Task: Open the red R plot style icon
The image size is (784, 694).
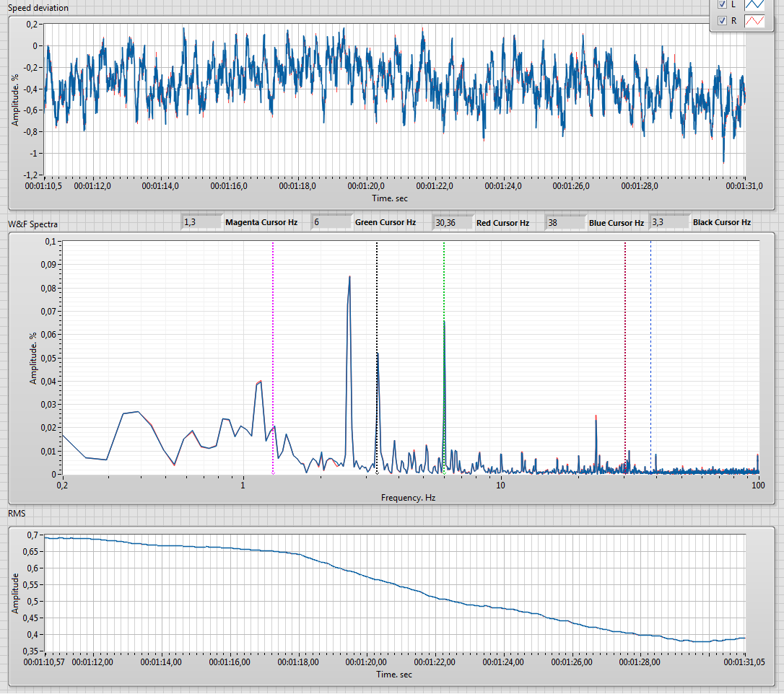Action: pyautogui.click(x=754, y=20)
